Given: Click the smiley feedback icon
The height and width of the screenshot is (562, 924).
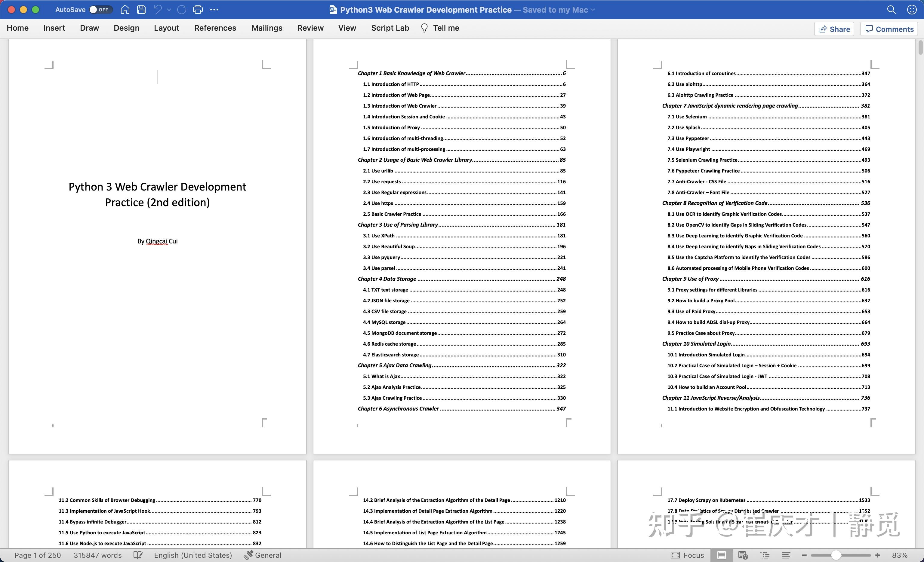Looking at the screenshot, I should tap(912, 10).
